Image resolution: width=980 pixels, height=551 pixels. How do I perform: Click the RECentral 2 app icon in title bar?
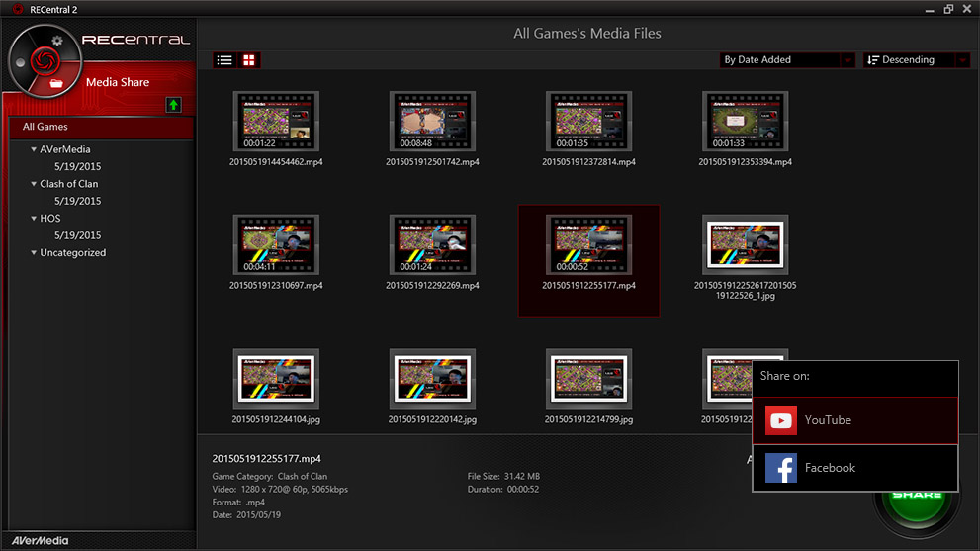point(18,9)
